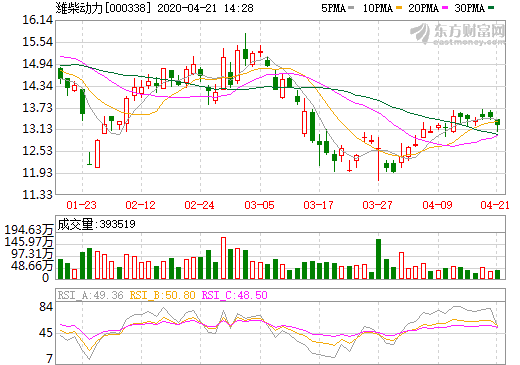
Task: Click the 02-12 date axis label
Action: point(140,205)
